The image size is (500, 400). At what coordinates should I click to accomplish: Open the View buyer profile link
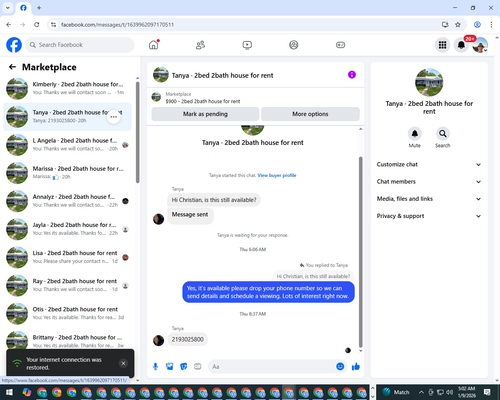[x=277, y=175]
